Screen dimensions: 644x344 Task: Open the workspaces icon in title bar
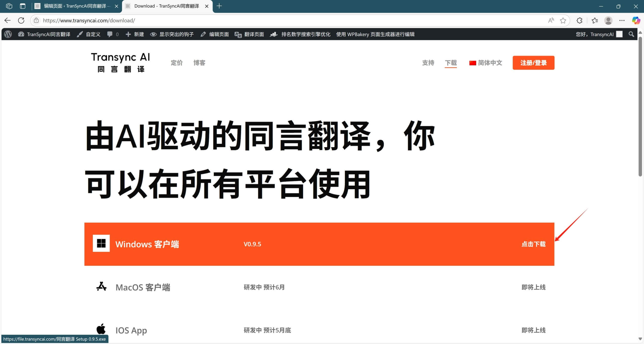[9, 6]
